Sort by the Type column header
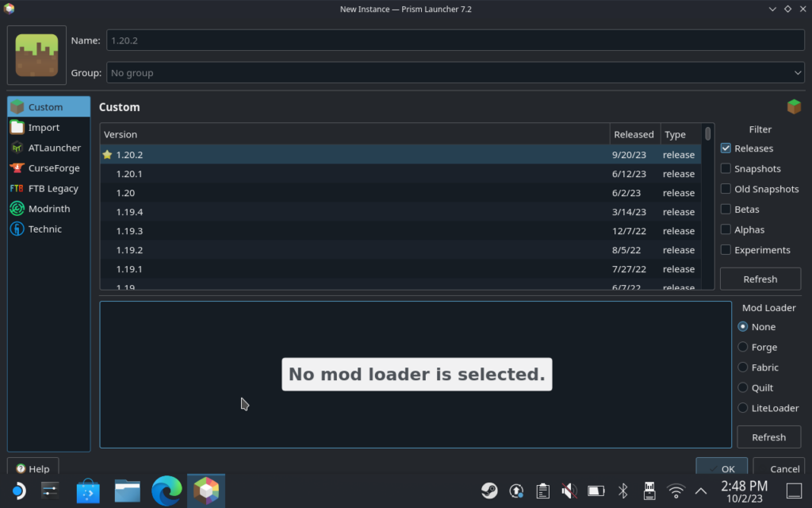The height and width of the screenshot is (508, 812). (681, 134)
